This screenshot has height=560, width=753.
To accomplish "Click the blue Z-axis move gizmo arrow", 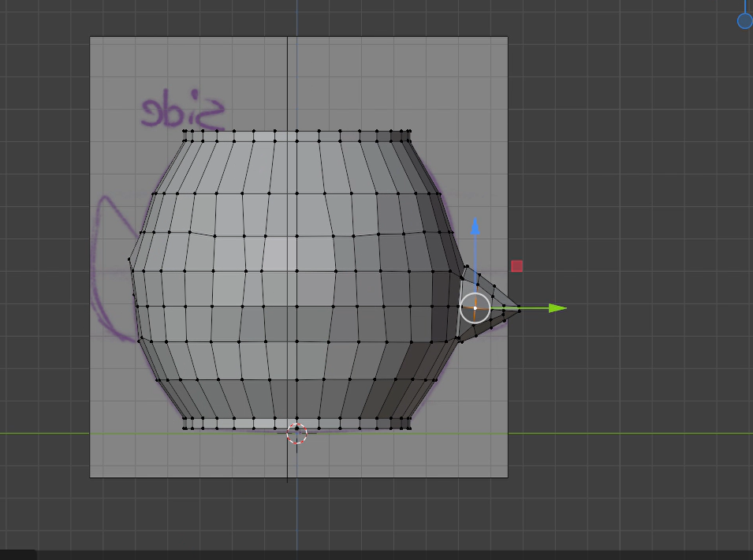I will point(475,226).
